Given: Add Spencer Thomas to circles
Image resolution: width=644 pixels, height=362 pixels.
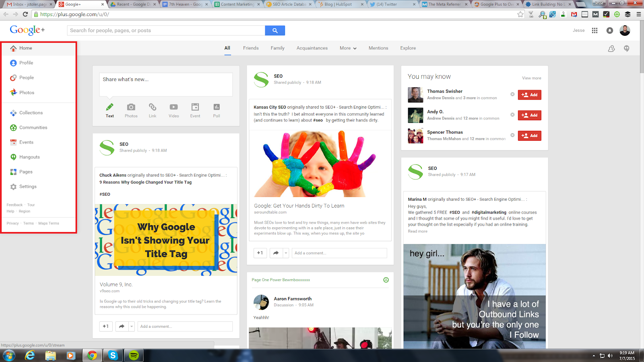Looking at the screenshot, I should pyautogui.click(x=530, y=136).
